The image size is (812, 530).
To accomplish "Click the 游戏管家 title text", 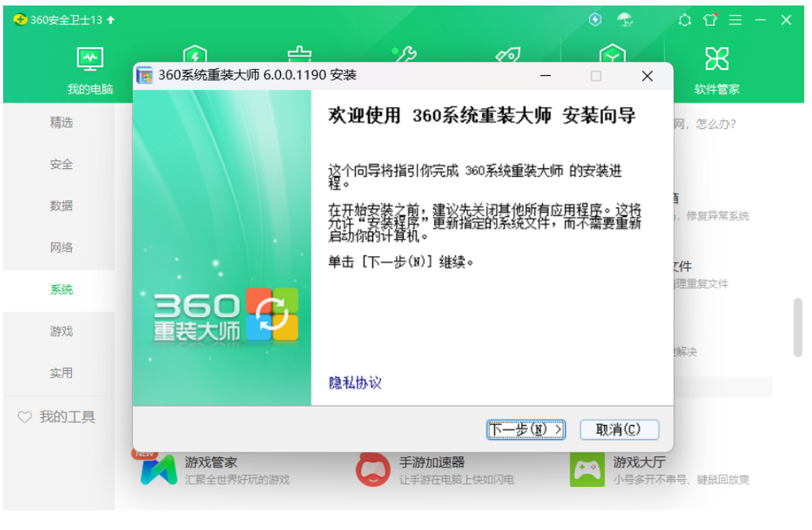I will point(210,462).
